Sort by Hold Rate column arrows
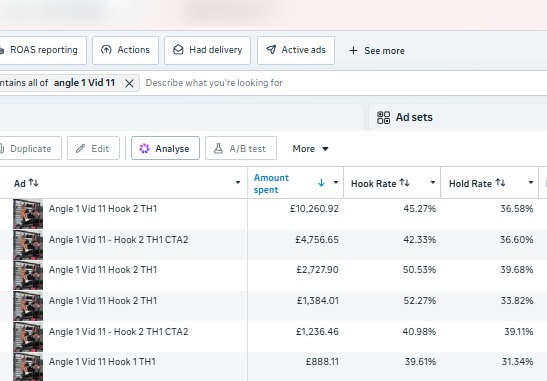Viewport: 547px width, 381px height. pos(500,182)
